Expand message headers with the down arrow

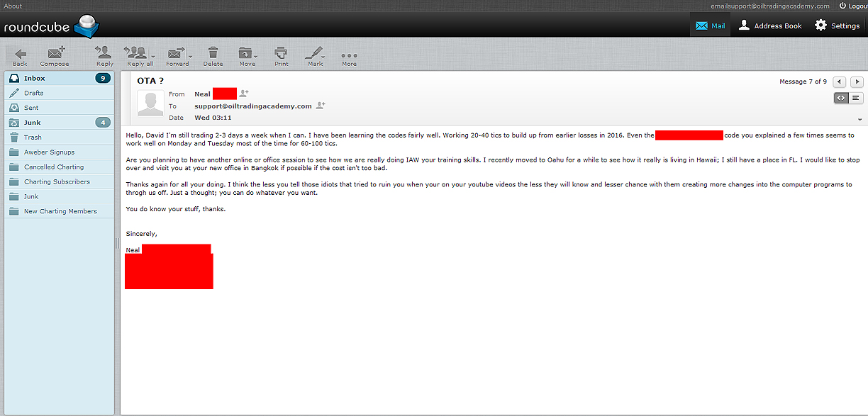[860, 120]
